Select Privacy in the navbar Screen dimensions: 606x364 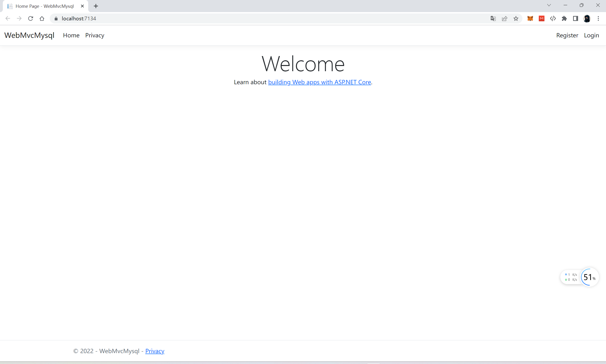point(95,35)
